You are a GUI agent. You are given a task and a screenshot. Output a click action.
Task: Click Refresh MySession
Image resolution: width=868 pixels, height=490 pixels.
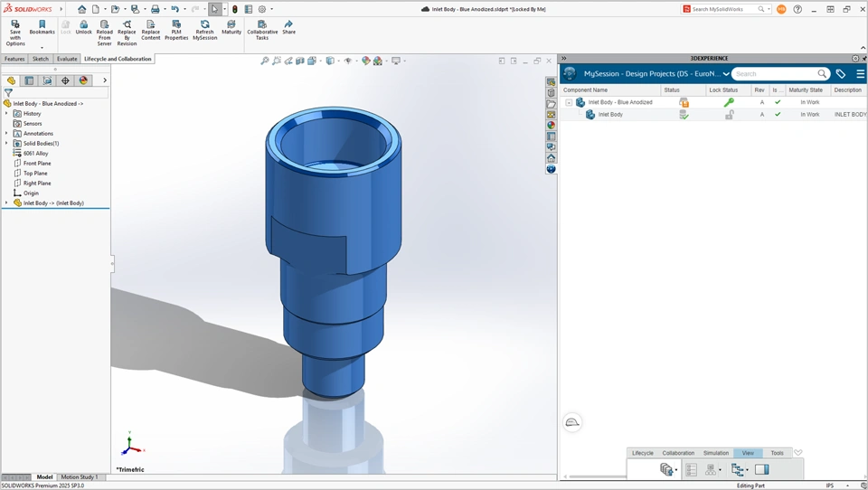pos(205,30)
